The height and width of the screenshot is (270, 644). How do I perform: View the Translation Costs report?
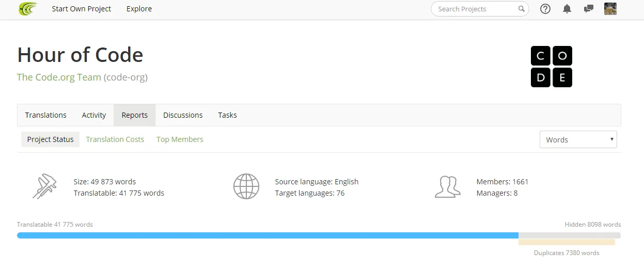point(115,139)
